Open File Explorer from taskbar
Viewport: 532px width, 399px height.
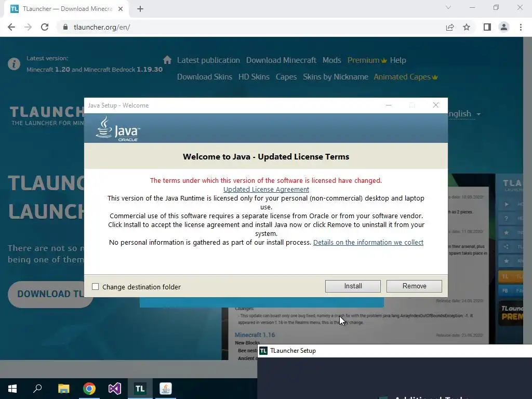pyautogui.click(x=63, y=389)
